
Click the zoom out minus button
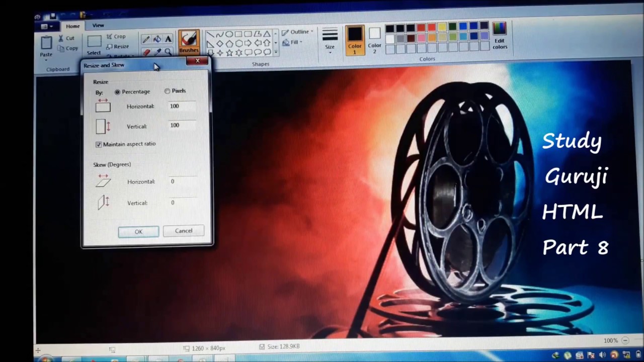625,340
